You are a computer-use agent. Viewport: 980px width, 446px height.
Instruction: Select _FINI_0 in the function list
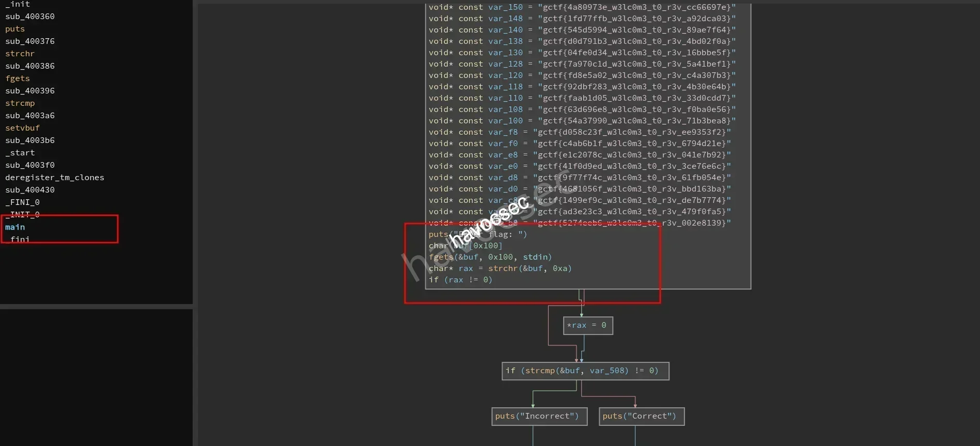(22, 202)
